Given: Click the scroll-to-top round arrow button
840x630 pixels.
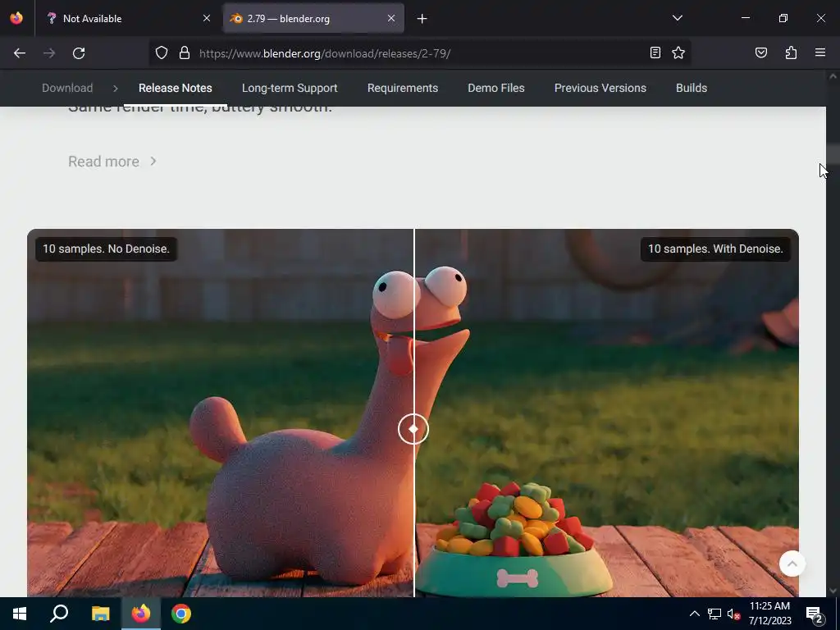Looking at the screenshot, I should click(x=792, y=564).
